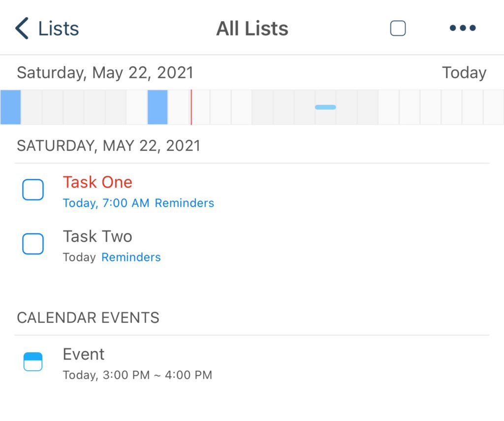Tap the Saturday, May 22, 2021 date label
The image size is (504, 421).
coord(105,73)
